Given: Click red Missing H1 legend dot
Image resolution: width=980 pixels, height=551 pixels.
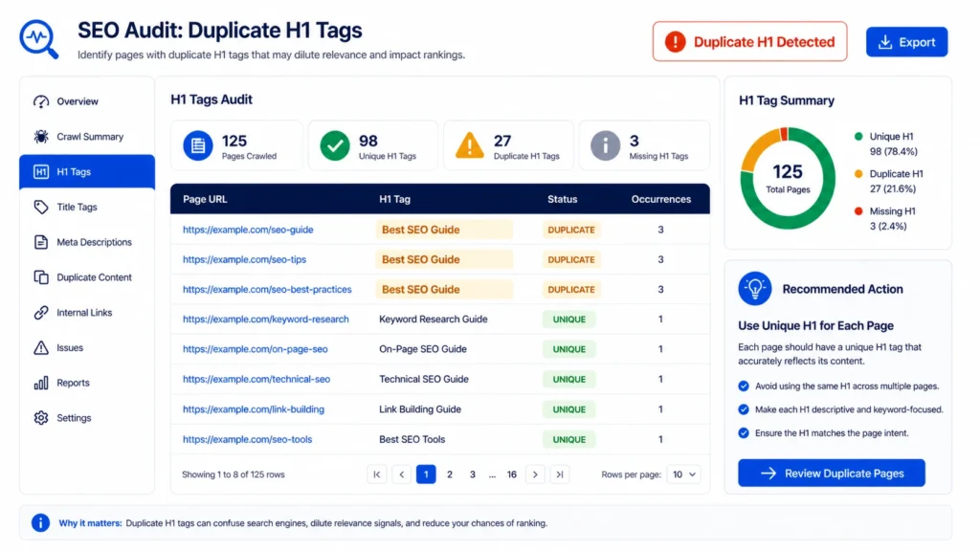Looking at the screenshot, I should click(858, 211).
